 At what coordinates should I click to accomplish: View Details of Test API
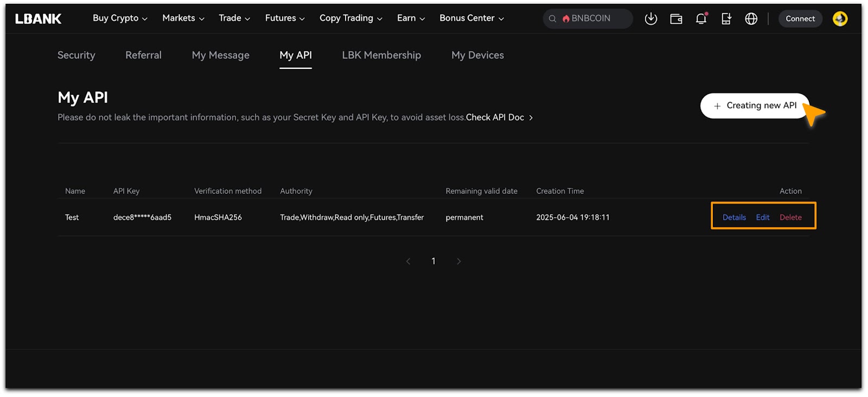pyautogui.click(x=734, y=217)
